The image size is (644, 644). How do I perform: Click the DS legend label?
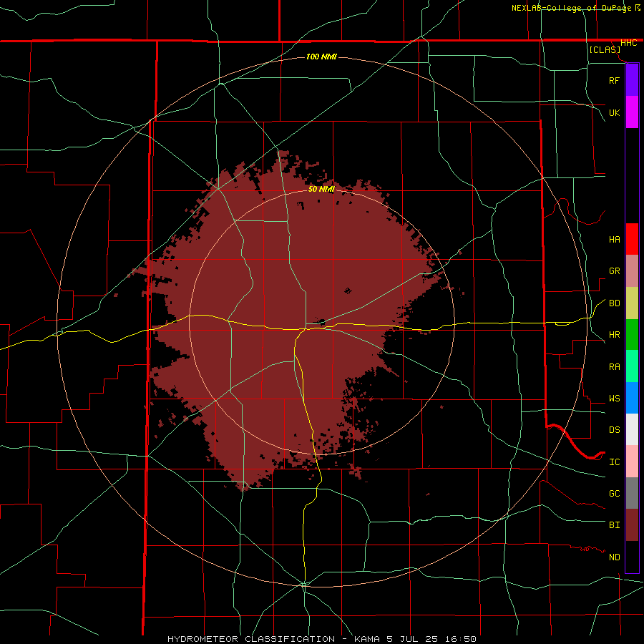(614, 430)
